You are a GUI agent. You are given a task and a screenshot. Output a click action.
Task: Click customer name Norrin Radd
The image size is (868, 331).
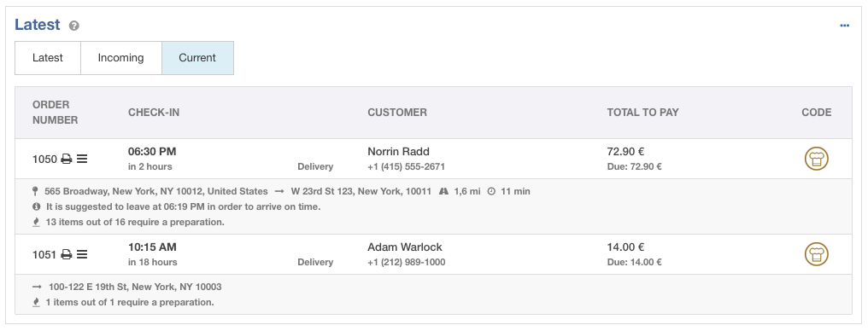[x=399, y=152]
